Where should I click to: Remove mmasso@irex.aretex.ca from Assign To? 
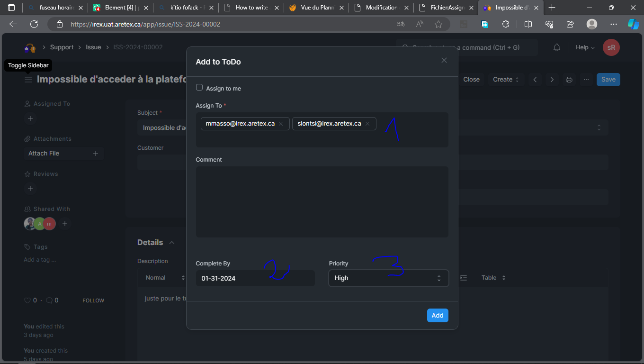click(x=281, y=124)
